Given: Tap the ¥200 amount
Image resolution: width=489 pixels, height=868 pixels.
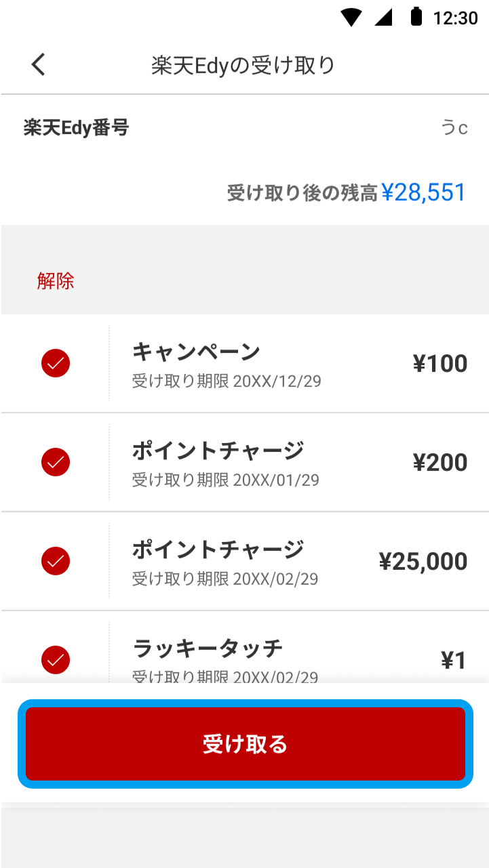Looking at the screenshot, I should click(x=439, y=463).
